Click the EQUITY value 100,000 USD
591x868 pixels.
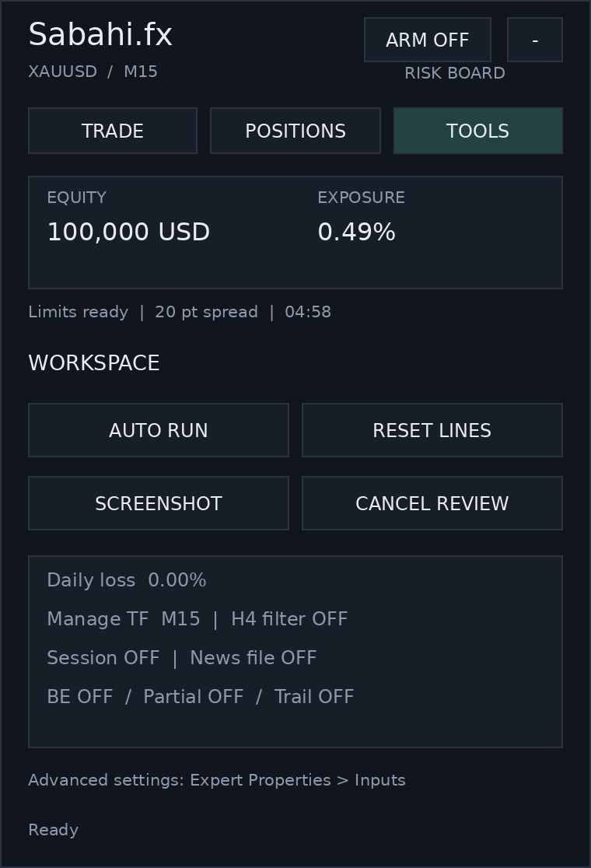click(128, 232)
